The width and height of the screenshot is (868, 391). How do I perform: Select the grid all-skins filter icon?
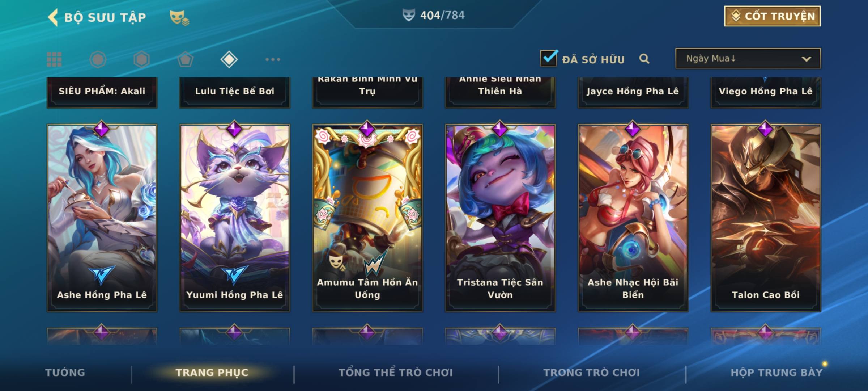click(54, 59)
